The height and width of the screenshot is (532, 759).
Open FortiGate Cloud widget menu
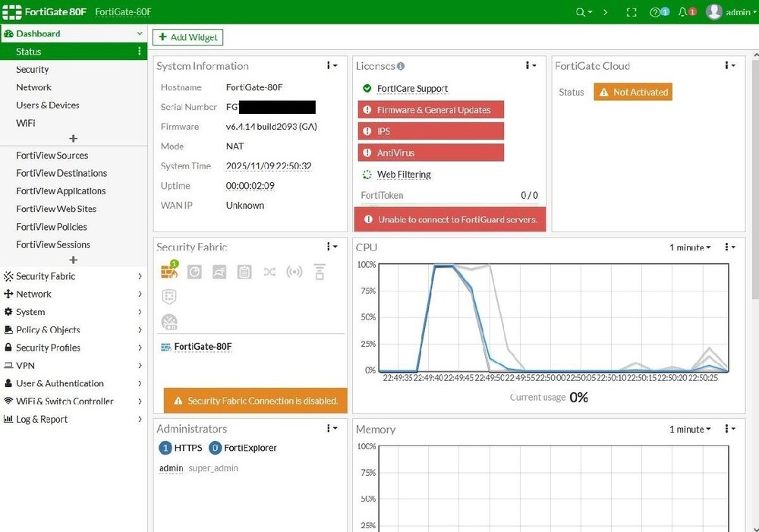coord(730,65)
